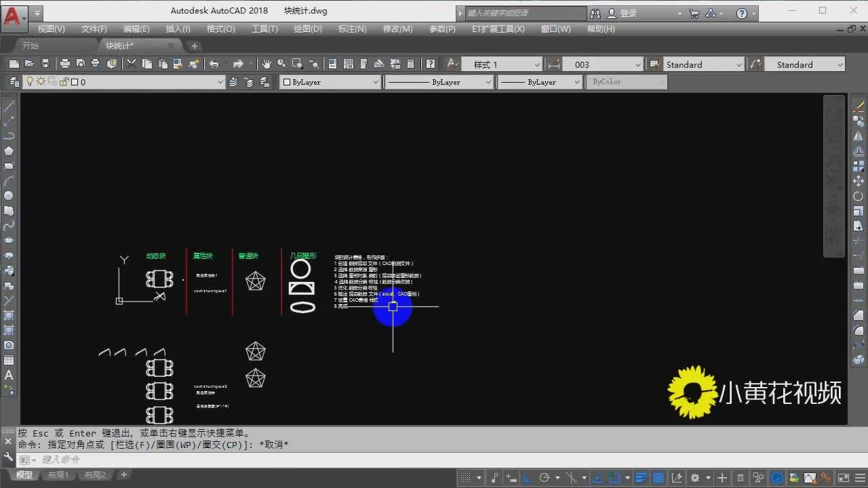Click the Cut scissors icon
868x488 pixels.
[132, 64]
